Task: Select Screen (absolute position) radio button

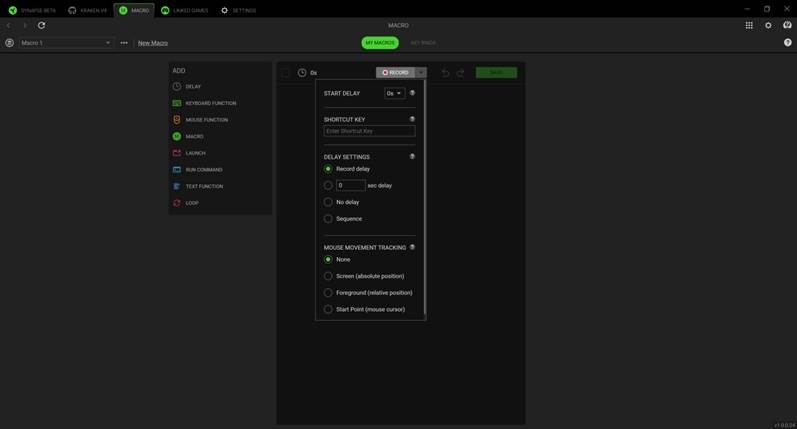Action: pos(328,276)
